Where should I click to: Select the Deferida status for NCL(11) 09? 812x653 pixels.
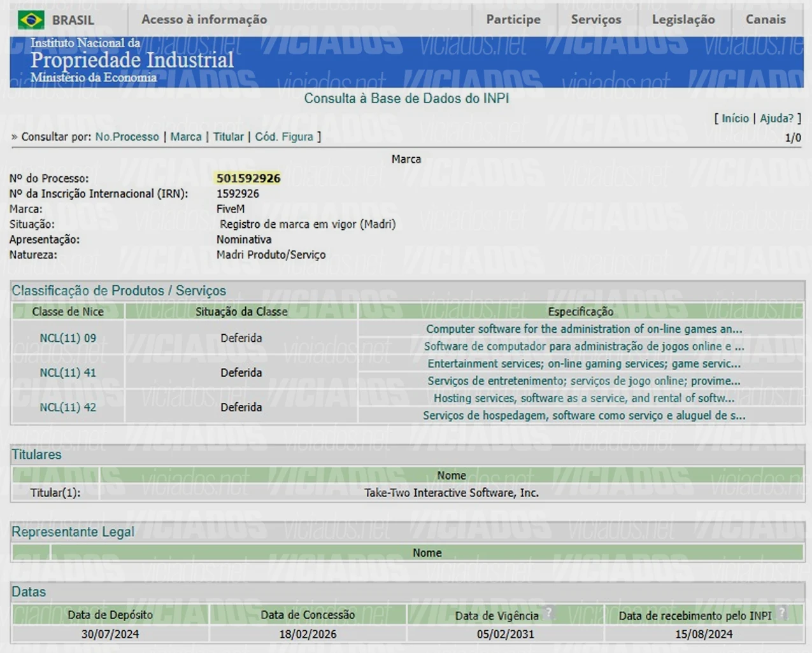(241, 338)
